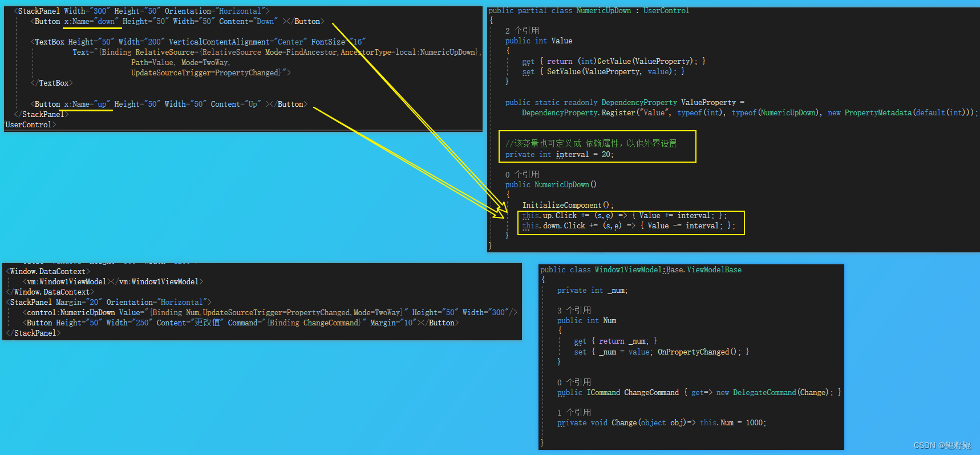The image size is (980, 455).
Task: Click class name NumericUpDown in the class declaration
Action: click(604, 11)
